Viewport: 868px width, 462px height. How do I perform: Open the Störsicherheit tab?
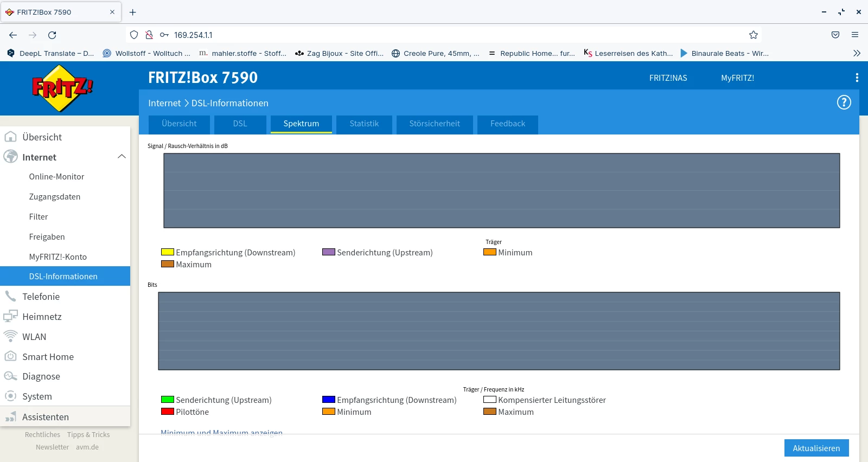[x=435, y=124]
